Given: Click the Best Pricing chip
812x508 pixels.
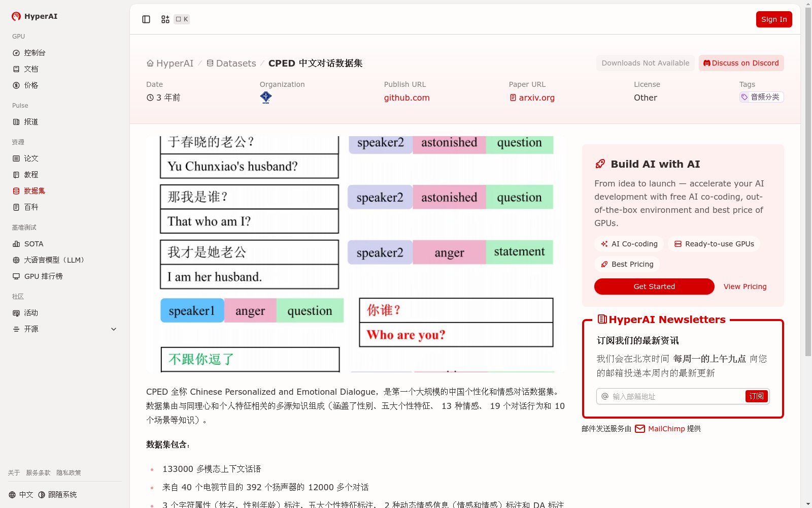Looking at the screenshot, I should click(627, 264).
